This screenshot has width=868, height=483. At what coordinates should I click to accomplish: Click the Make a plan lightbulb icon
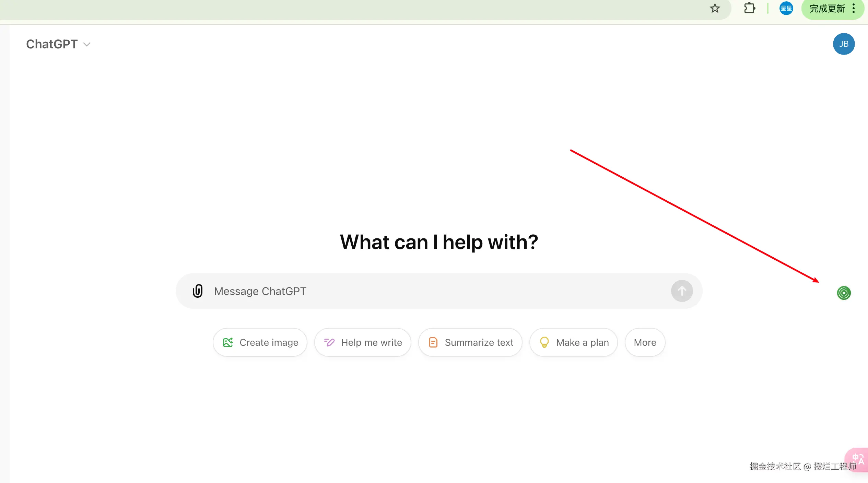[x=544, y=342]
